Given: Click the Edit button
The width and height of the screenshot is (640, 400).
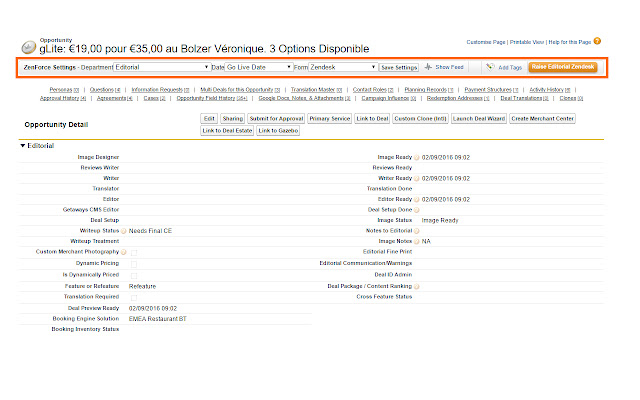Looking at the screenshot, I should (209, 119).
